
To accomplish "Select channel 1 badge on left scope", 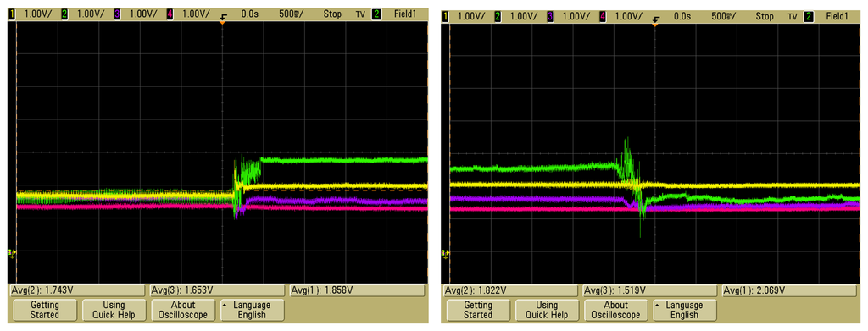I will (x=12, y=14).
